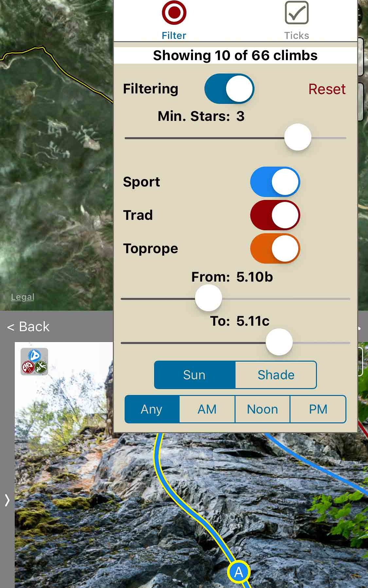
Task: Click Reset to clear filters
Action: pyautogui.click(x=327, y=89)
